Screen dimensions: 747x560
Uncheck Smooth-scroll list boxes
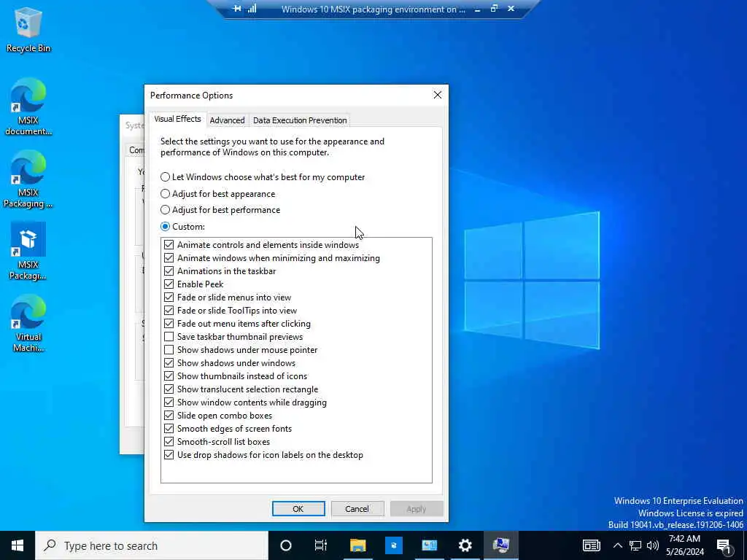pos(169,442)
